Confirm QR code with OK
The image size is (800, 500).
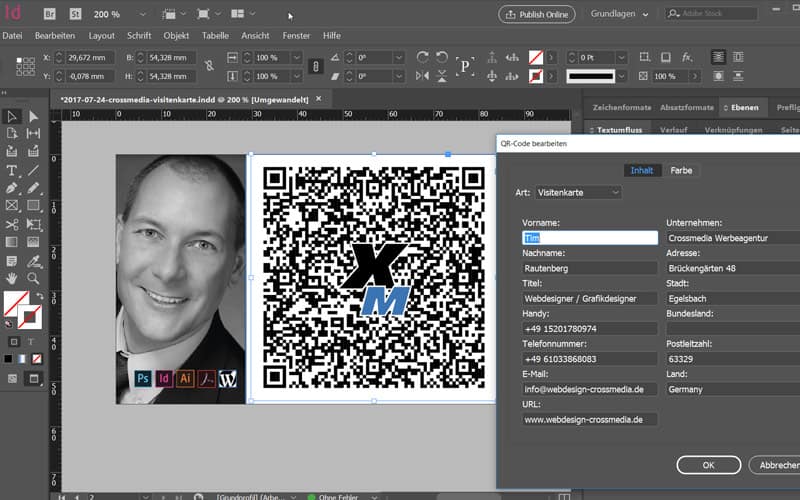[708, 465]
